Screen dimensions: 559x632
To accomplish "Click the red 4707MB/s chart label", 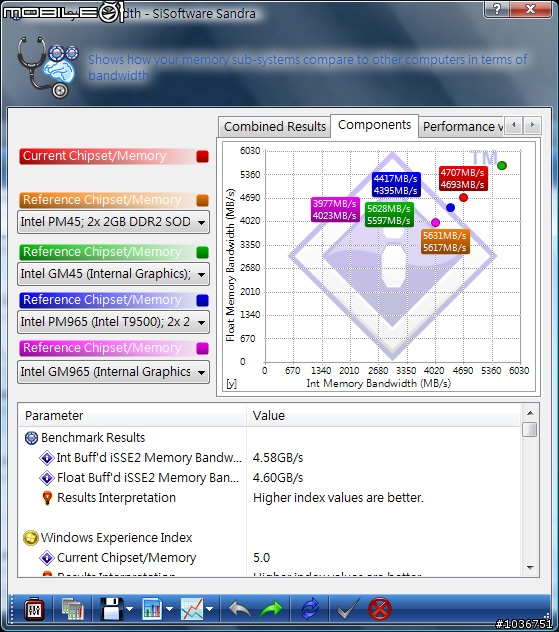I will pos(463,179).
